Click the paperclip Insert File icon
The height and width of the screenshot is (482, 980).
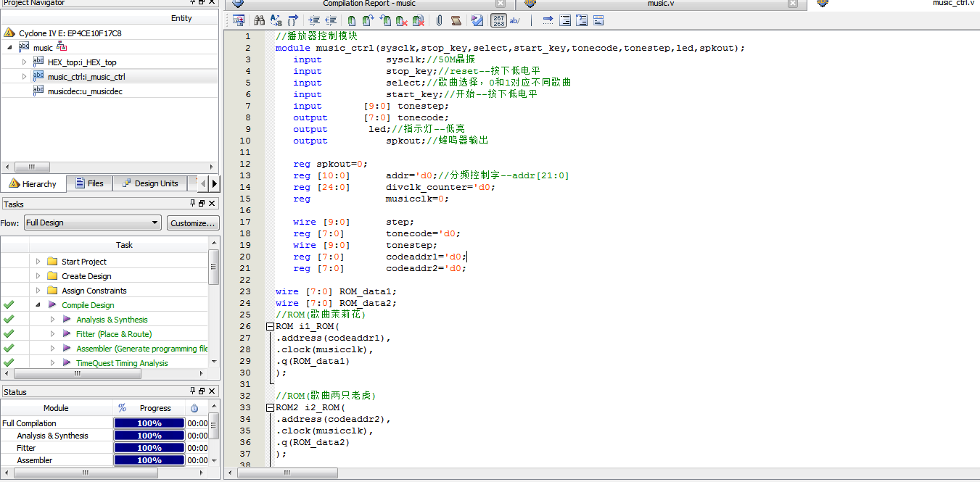tap(440, 21)
